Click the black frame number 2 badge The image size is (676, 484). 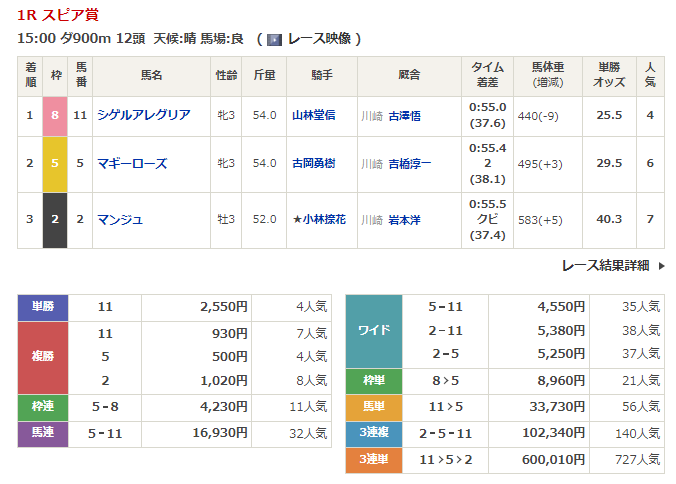point(55,219)
